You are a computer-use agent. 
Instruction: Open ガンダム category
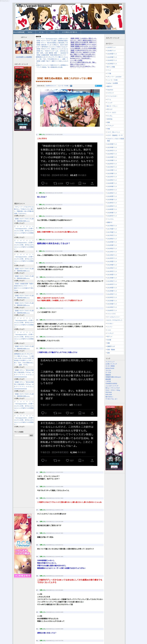110,116
